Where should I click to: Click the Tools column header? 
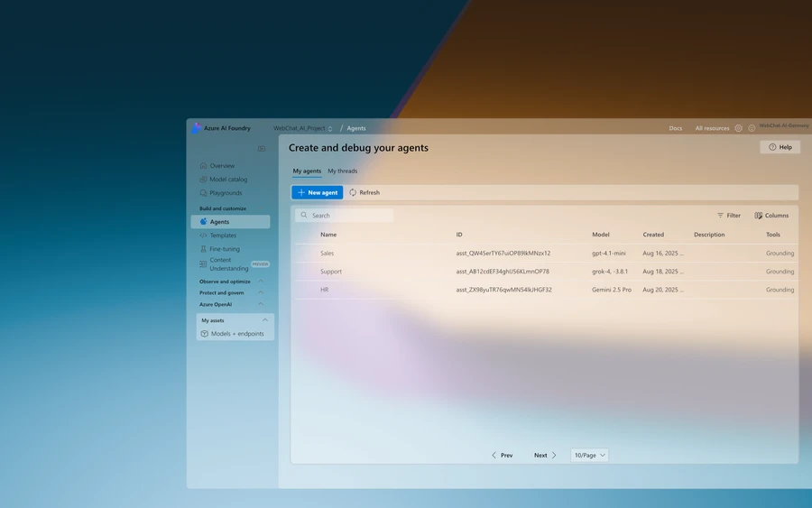pos(772,235)
